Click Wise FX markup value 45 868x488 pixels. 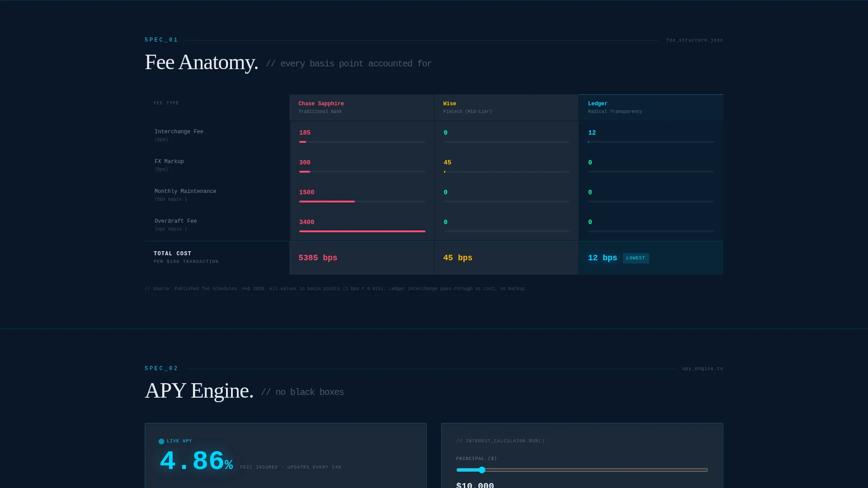click(448, 163)
